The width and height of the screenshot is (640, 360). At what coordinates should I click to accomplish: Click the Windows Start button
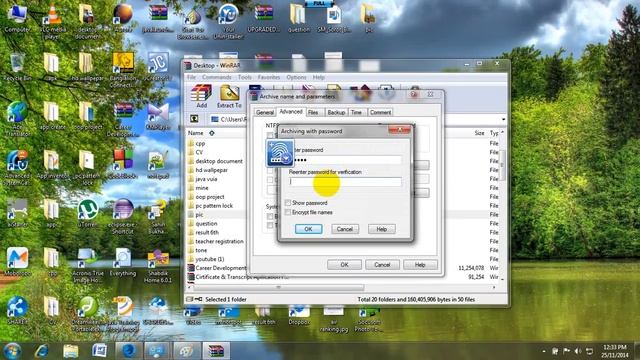click(x=13, y=351)
